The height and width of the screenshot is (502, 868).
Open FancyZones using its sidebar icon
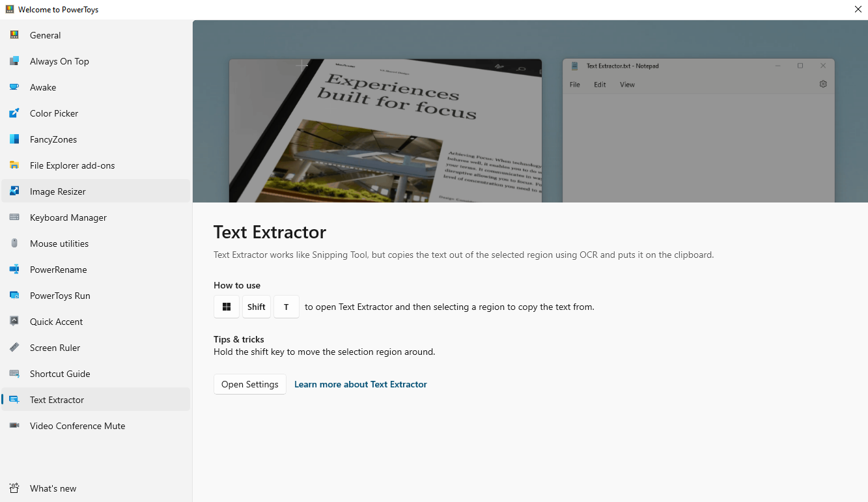(x=14, y=139)
